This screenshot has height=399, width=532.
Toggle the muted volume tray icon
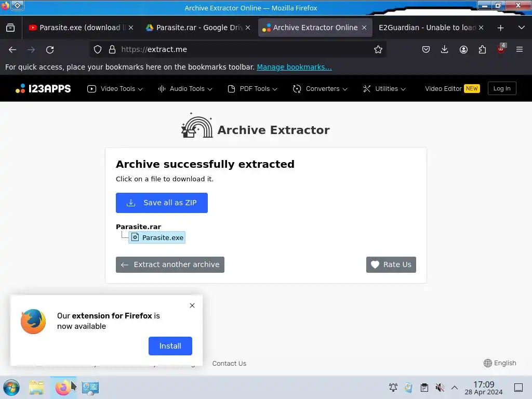[440, 388]
